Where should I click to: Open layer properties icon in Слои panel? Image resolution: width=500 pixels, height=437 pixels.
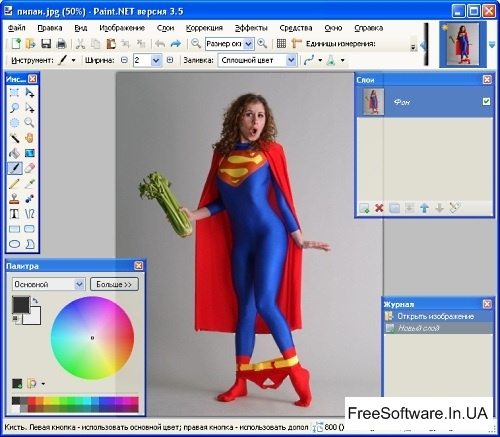pyautogui.click(x=455, y=208)
